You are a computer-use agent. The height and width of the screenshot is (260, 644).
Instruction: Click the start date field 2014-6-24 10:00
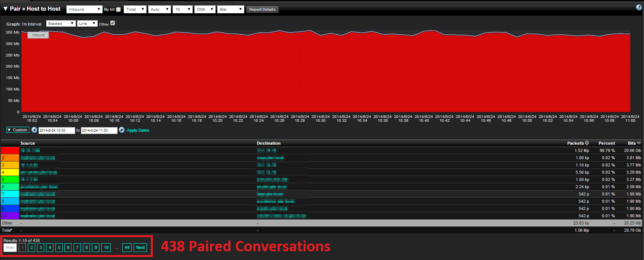click(x=57, y=130)
